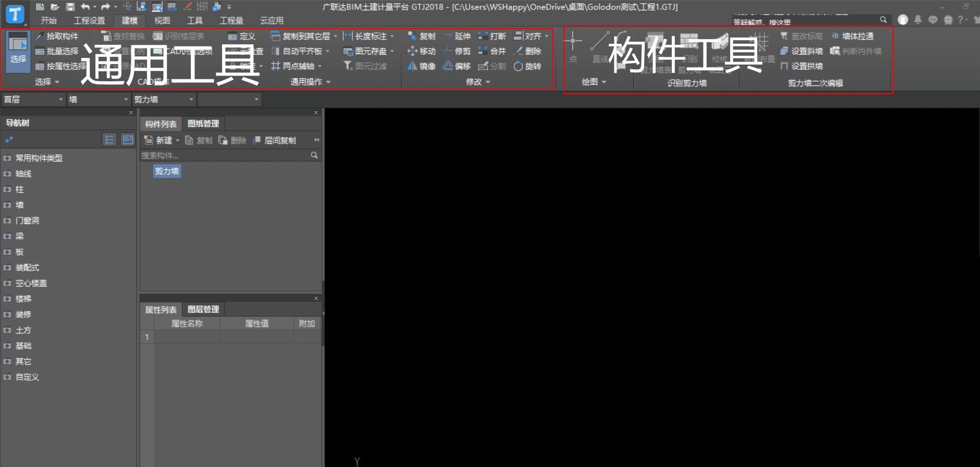Expand the 基础 tree node
Image resolution: width=980 pixels, height=467 pixels.
(x=7, y=346)
